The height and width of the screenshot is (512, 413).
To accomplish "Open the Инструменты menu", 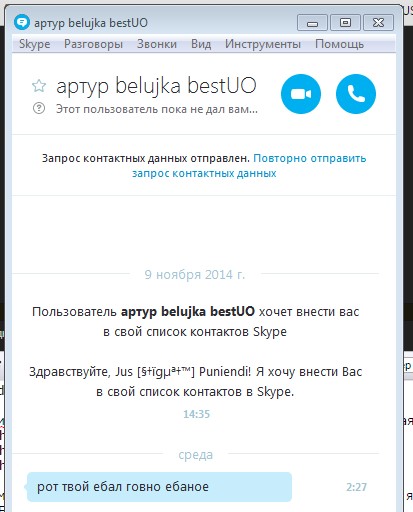I will click(263, 44).
